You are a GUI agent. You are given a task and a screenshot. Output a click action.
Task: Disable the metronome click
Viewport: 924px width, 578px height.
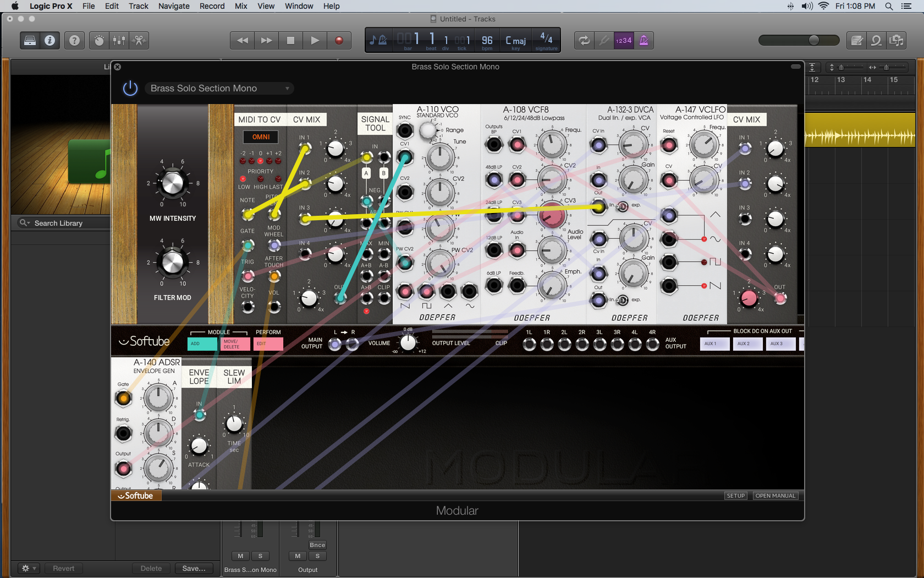point(643,40)
